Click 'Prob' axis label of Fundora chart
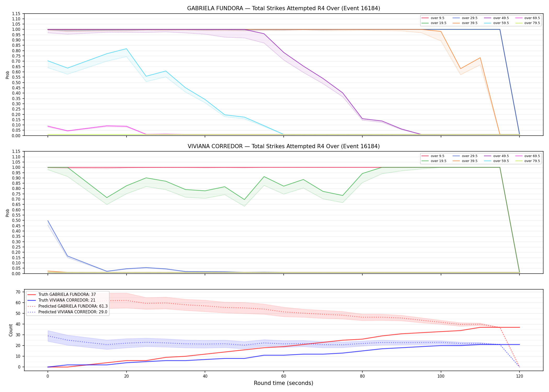 [8, 75]
